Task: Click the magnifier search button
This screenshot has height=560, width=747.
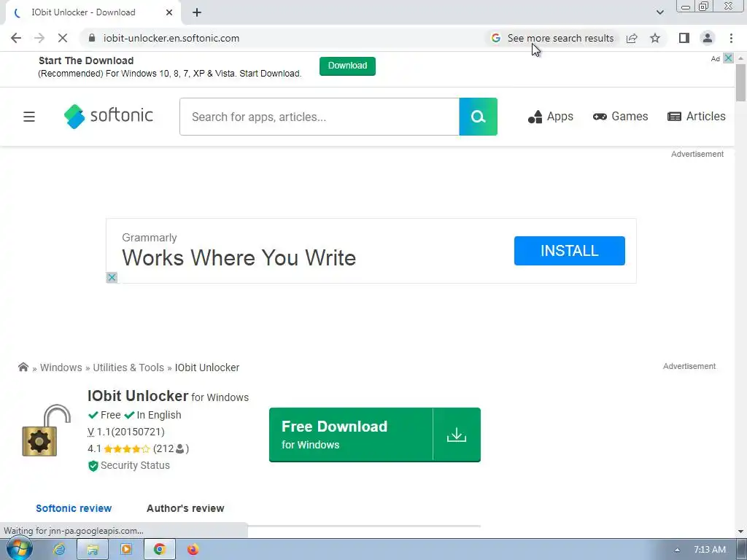Action: 479,117
